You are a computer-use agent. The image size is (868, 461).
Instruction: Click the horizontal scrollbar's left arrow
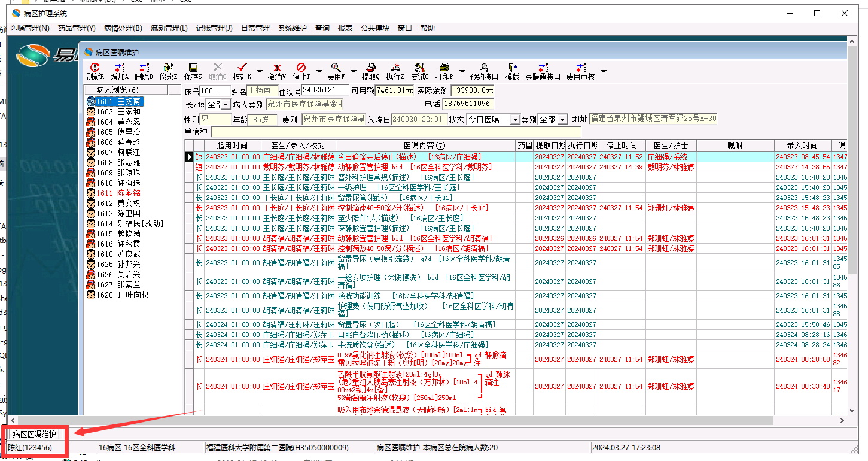pyautogui.click(x=11, y=421)
